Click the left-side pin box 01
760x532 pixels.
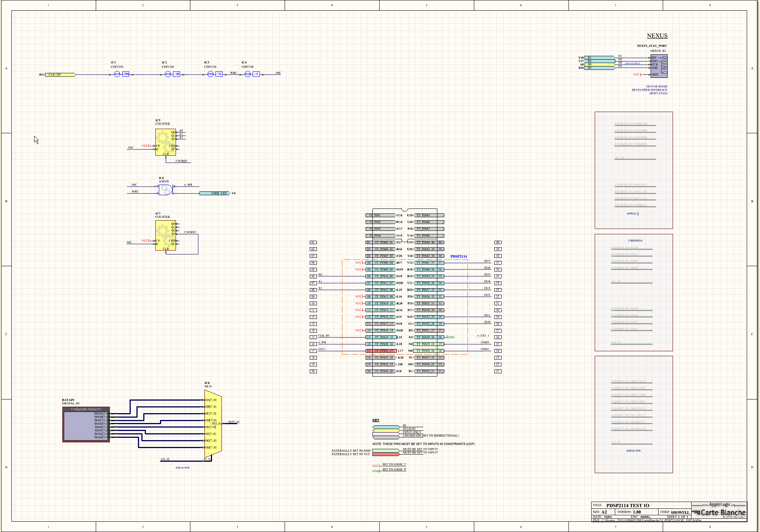(x=313, y=242)
